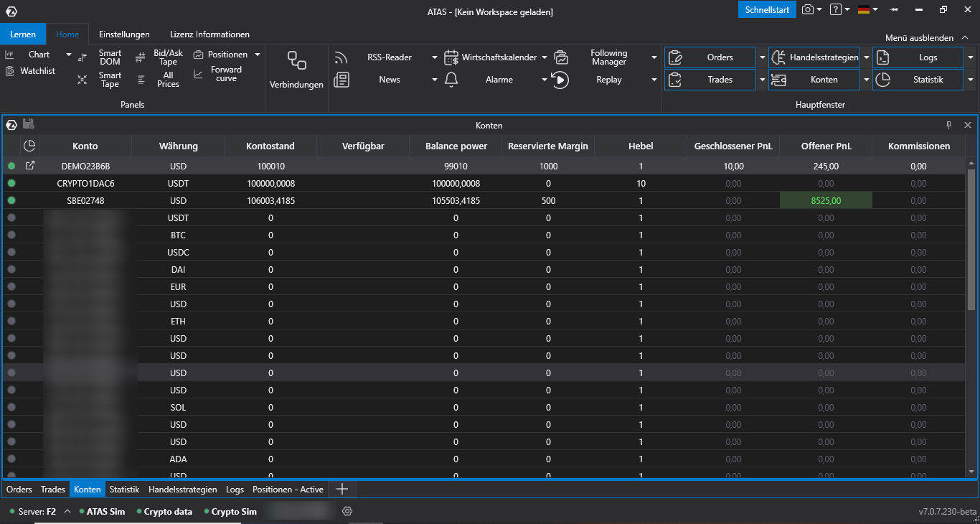Take a screenshot with the camera icon
This screenshot has width=980, height=524.
point(808,9)
